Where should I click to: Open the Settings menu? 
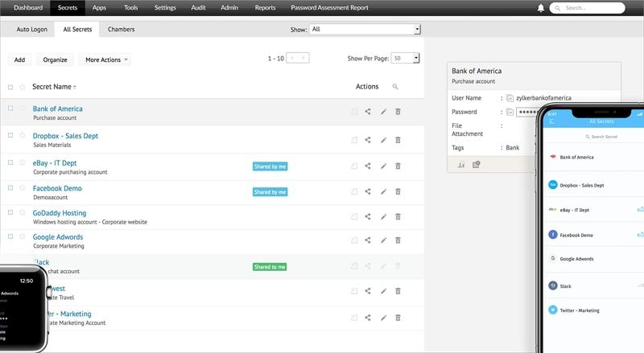point(165,7)
